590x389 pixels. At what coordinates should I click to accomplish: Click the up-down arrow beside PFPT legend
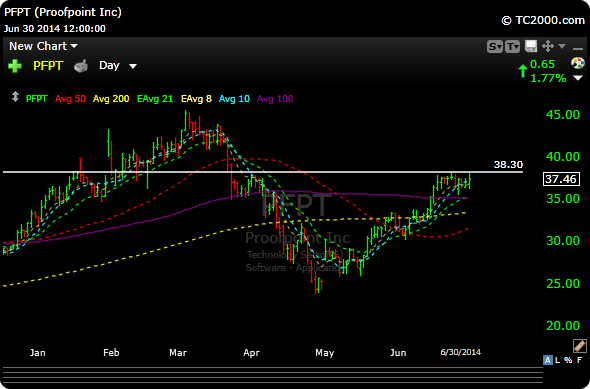pos(15,97)
